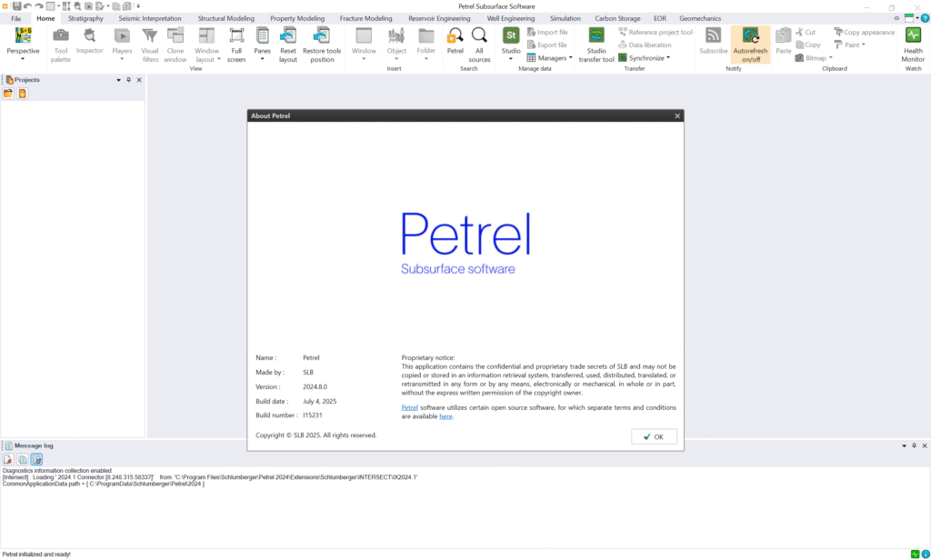Toggle the highlighted message log button
This screenshot has width=931, height=560.
click(36, 459)
